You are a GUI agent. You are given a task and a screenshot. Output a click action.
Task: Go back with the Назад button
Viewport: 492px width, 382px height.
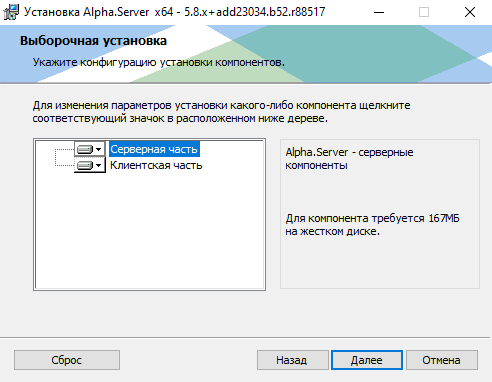pos(292,360)
